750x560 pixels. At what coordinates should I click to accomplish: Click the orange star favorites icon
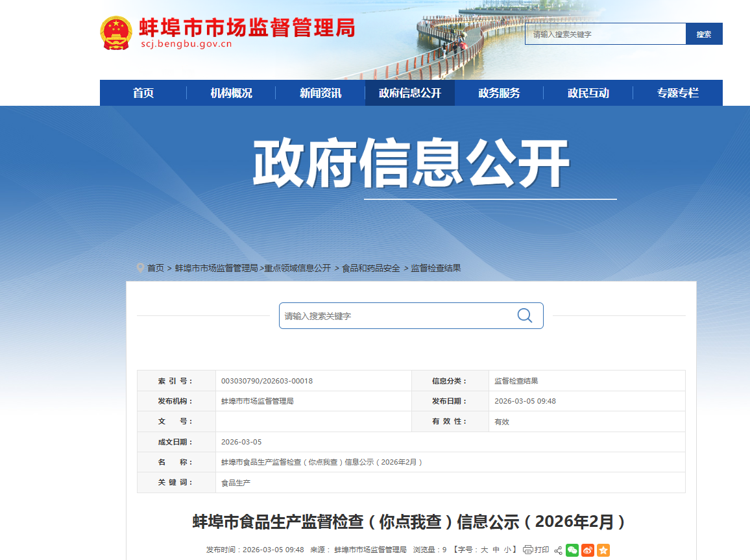(603, 550)
